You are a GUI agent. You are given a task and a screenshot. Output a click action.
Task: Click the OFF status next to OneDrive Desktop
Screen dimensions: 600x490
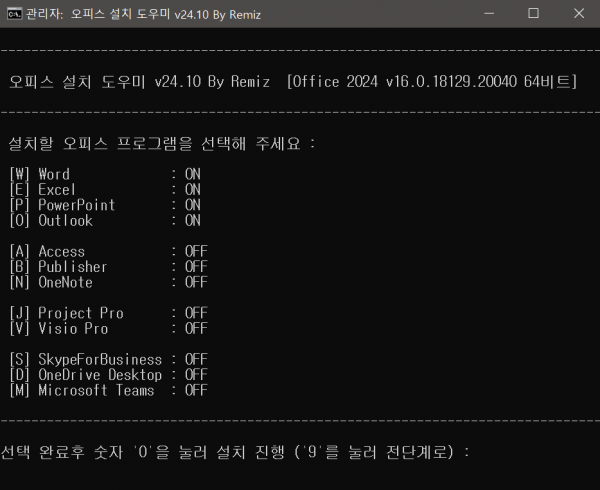(x=196, y=374)
